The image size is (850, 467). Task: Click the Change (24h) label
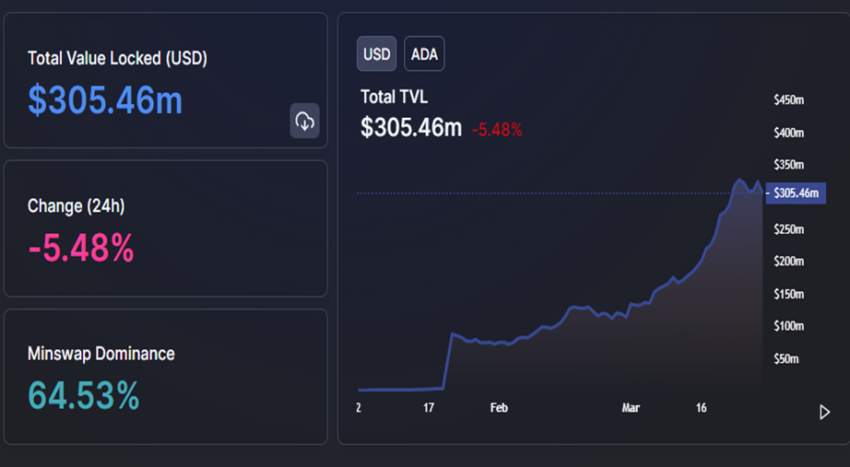76,206
